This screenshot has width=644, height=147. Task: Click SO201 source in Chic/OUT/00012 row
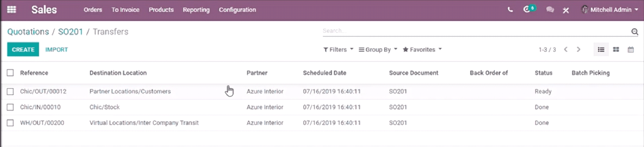398,92
